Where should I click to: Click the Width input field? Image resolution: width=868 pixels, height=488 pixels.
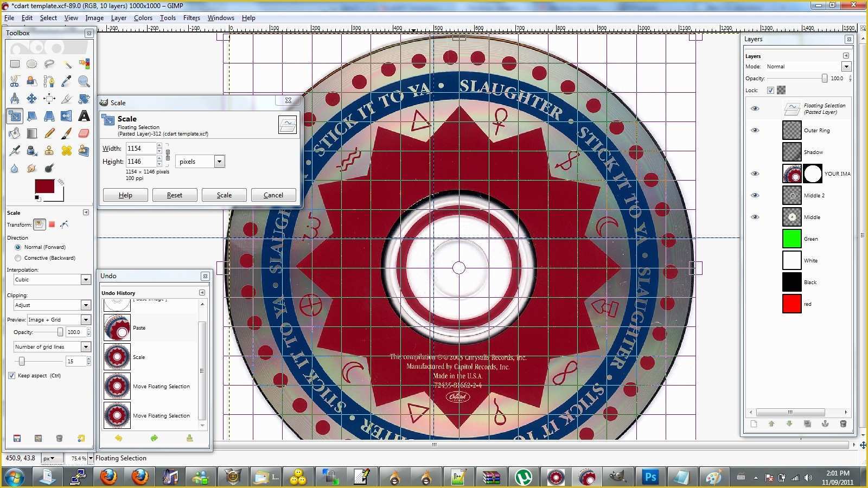[x=141, y=149]
